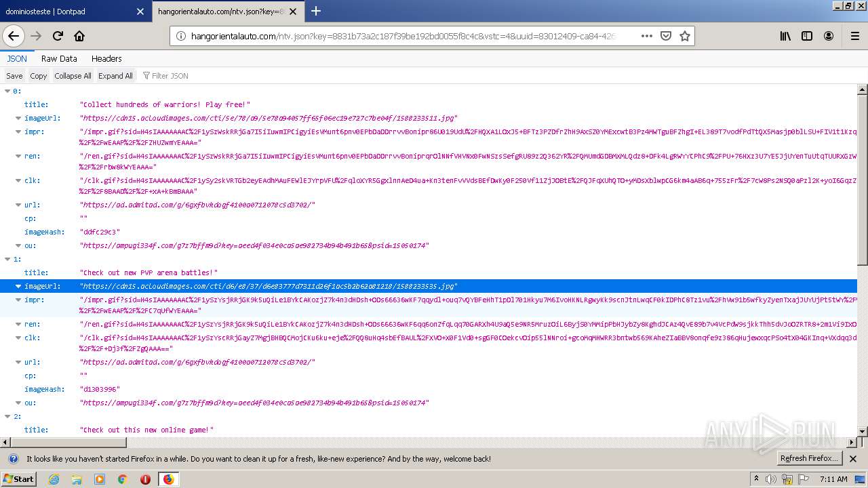Open the Library icon
Viewport: 868px width, 488px height.
click(785, 36)
